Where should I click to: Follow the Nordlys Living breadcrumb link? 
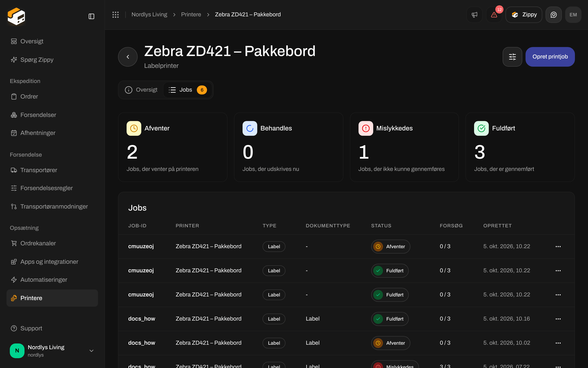(x=149, y=15)
